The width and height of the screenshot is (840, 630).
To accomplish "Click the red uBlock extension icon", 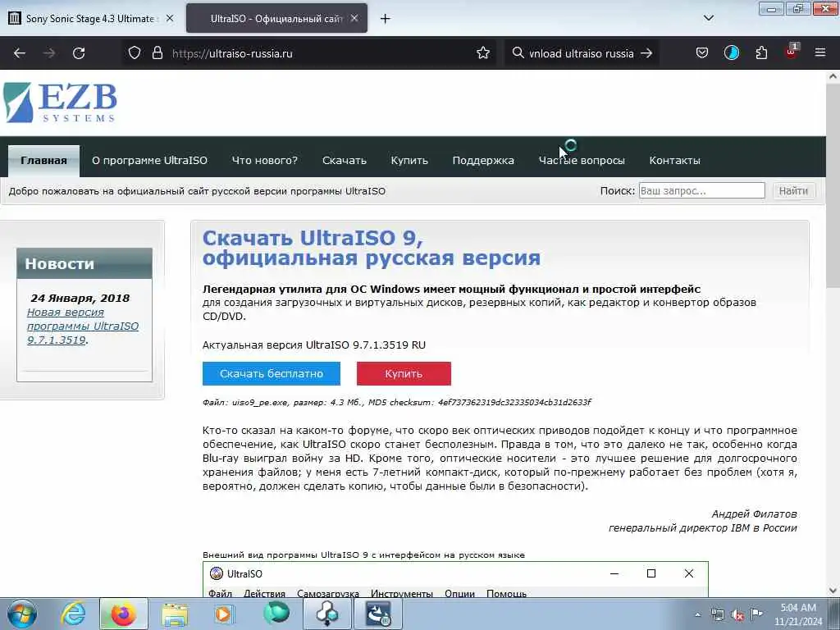I will pyautogui.click(x=792, y=52).
